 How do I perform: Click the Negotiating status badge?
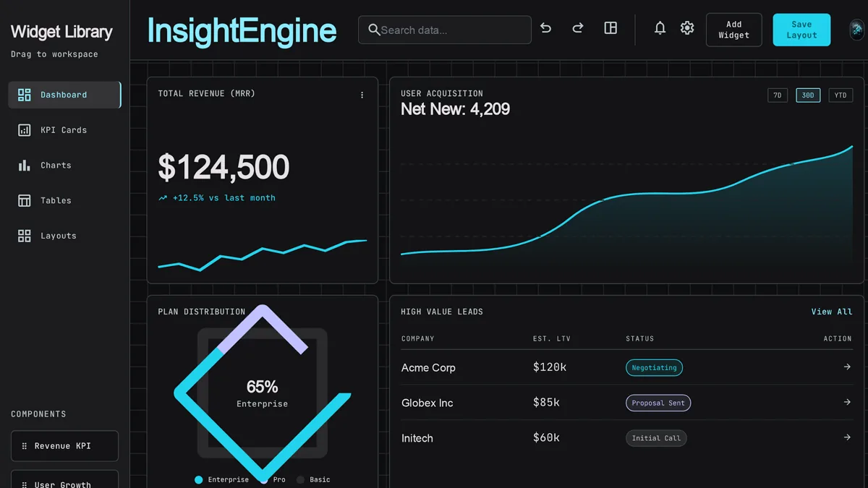(654, 367)
